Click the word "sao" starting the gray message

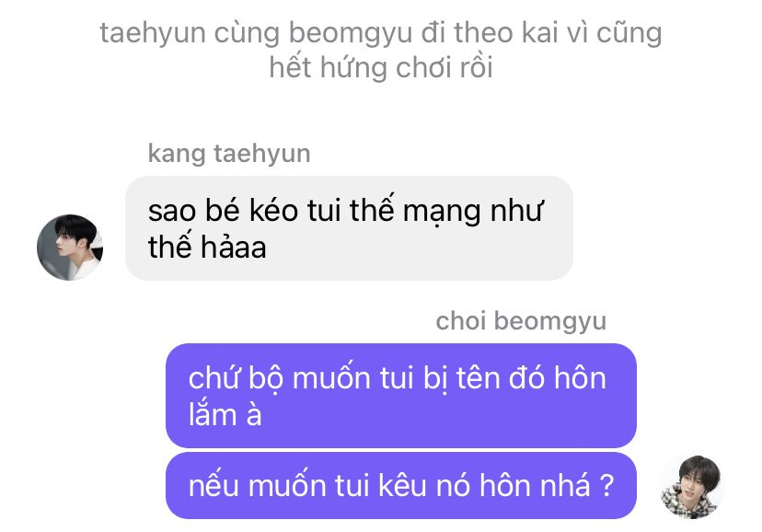pyautogui.click(x=171, y=211)
